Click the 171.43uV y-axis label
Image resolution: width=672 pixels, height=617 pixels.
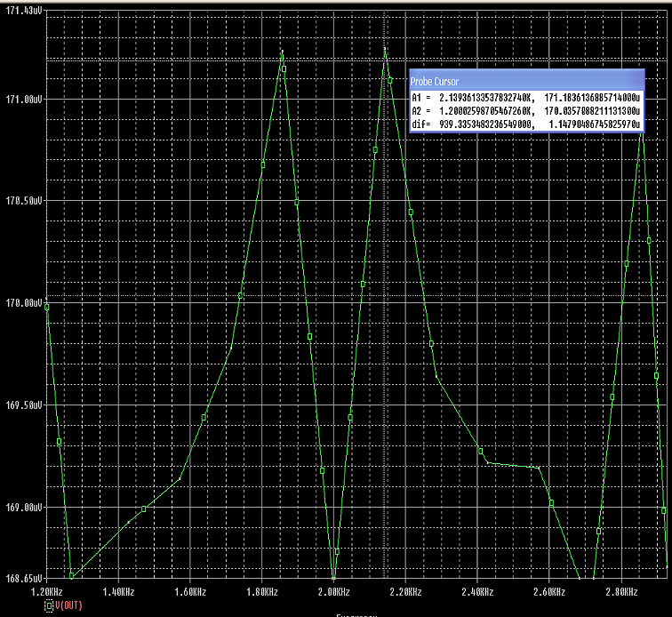24,11
